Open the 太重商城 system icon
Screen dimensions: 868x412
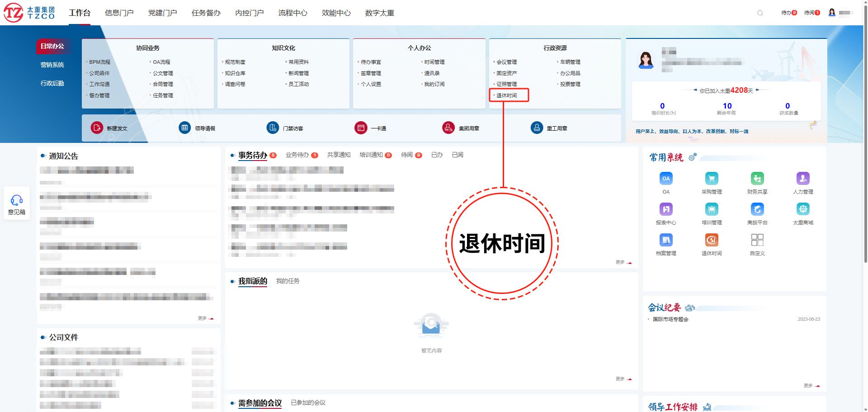pos(803,209)
